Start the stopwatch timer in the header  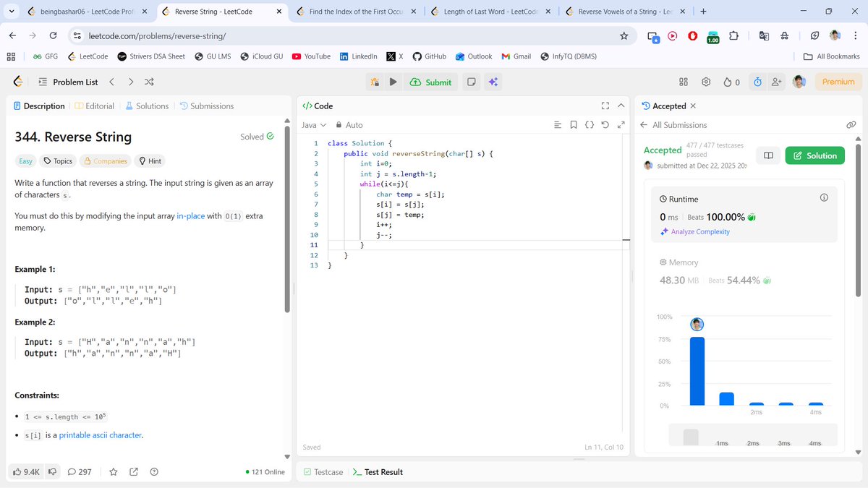(x=757, y=82)
